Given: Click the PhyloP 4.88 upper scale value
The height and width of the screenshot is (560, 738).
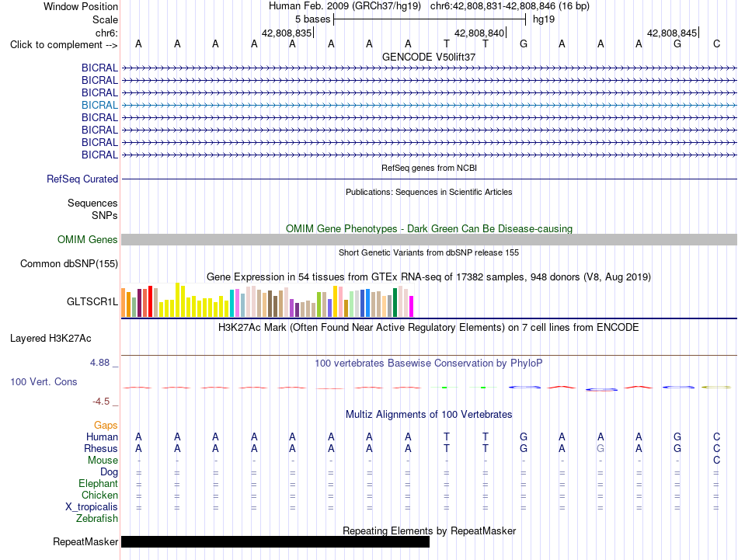Looking at the screenshot, I should pos(99,363).
